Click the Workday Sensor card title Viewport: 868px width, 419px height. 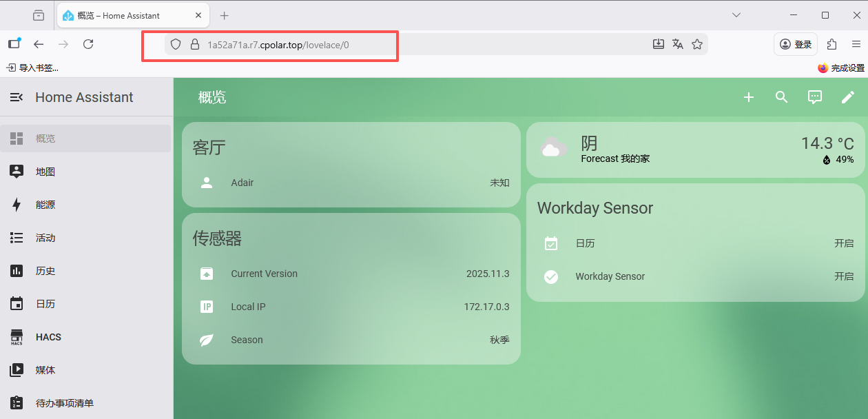(595, 208)
